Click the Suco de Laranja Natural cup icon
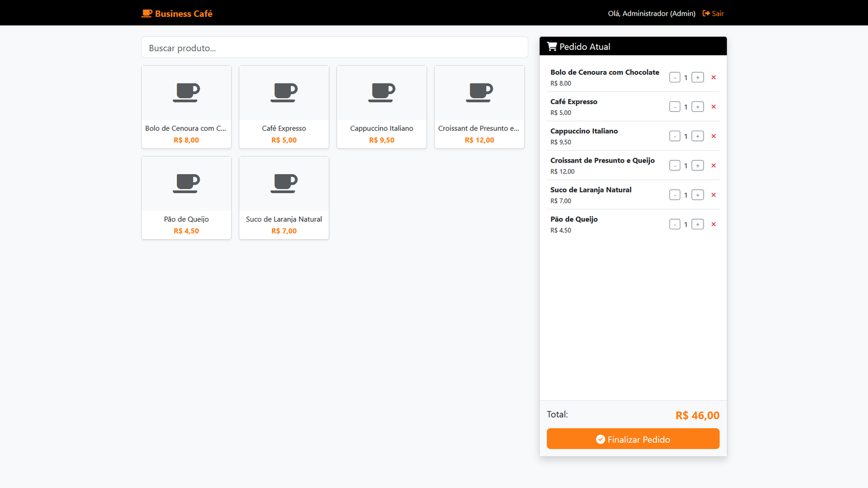 (x=284, y=183)
